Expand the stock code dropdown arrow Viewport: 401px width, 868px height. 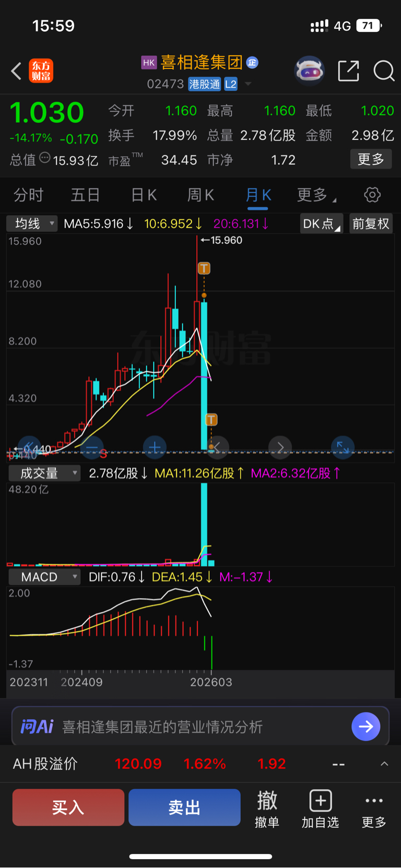[x=248, y=84]
